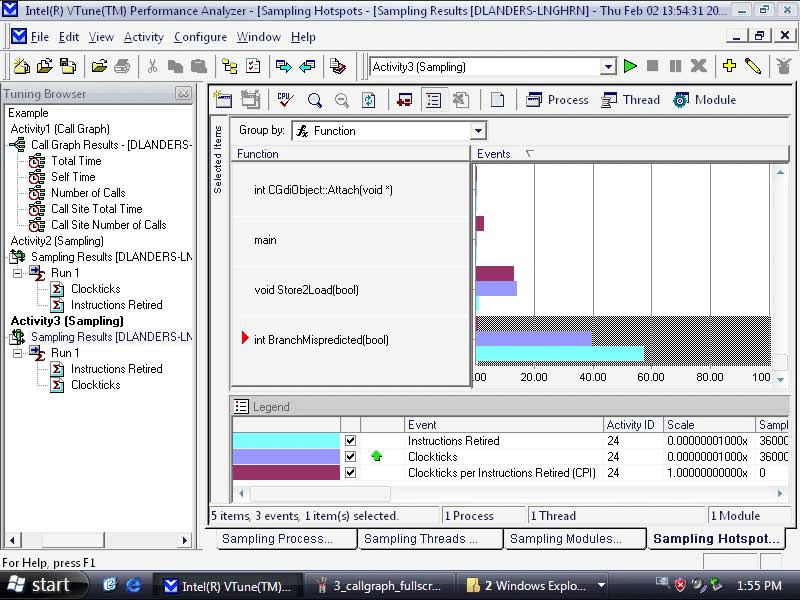
Task: Click the Open Project folder icon
Action: pyautogui.click(x=45, y=66)
